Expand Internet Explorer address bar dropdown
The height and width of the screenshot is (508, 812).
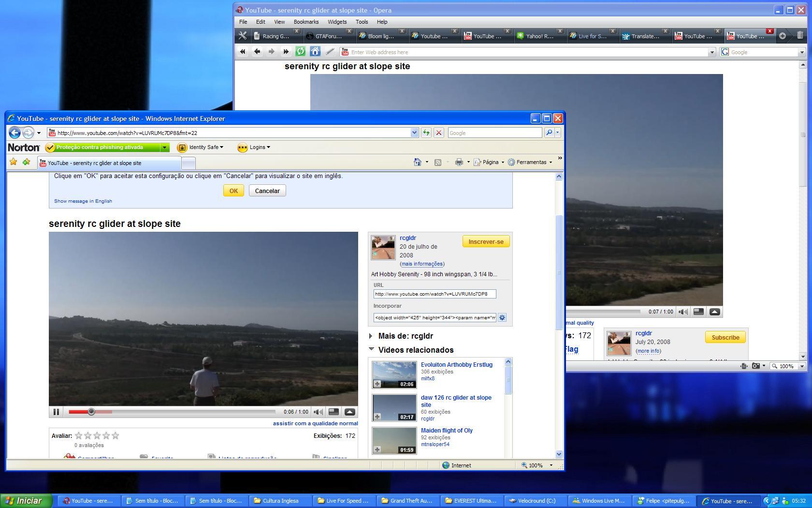[x=414, y=133]
